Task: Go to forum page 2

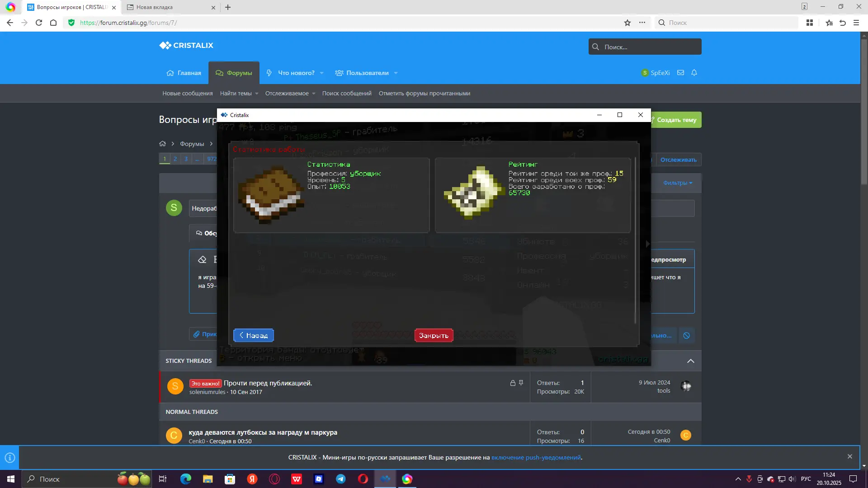Action: (175, 159)
